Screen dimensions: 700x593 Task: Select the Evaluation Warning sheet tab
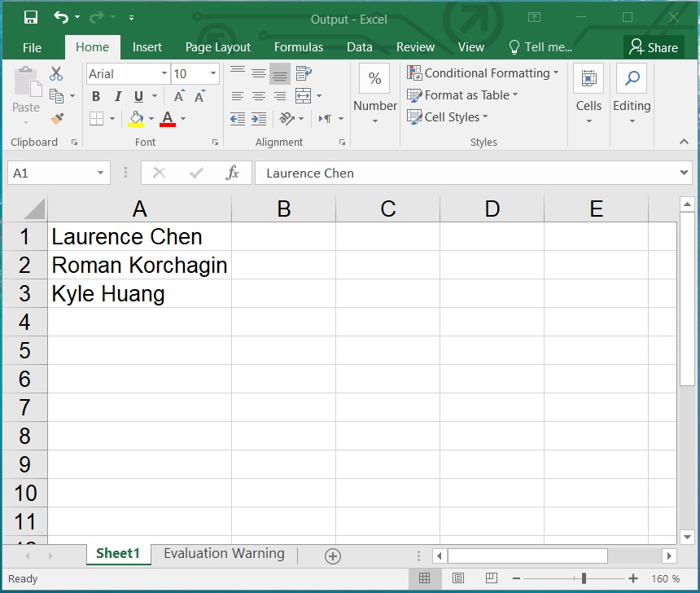pos(223,553)
